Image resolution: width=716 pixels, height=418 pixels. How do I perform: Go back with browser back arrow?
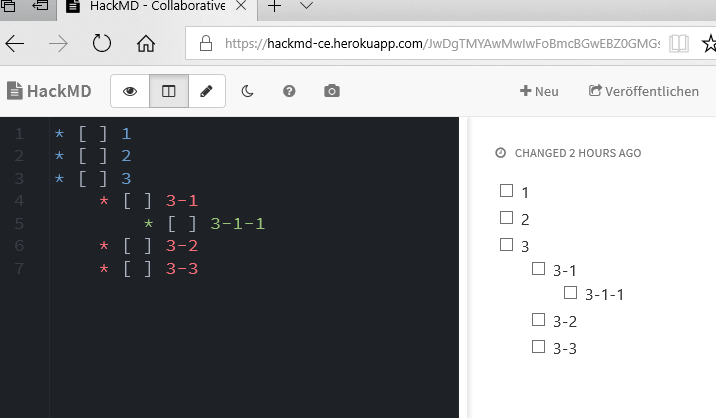(x=15, y=44)
